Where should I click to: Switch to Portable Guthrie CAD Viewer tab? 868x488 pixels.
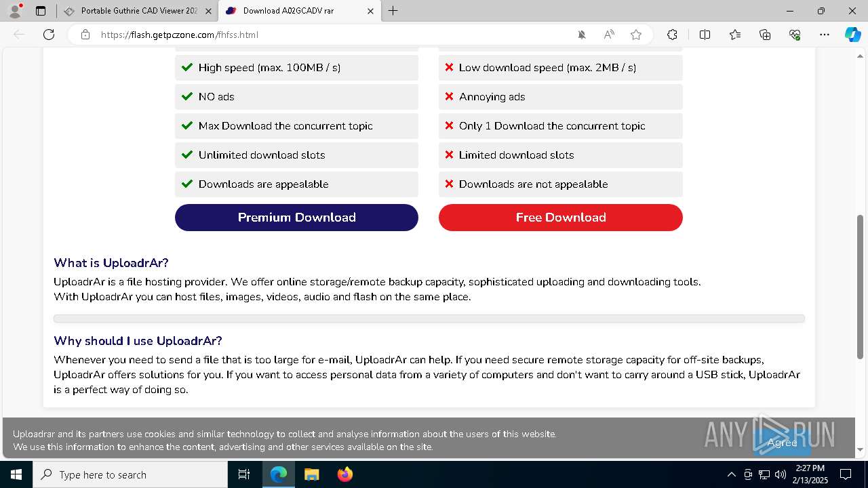138,11
